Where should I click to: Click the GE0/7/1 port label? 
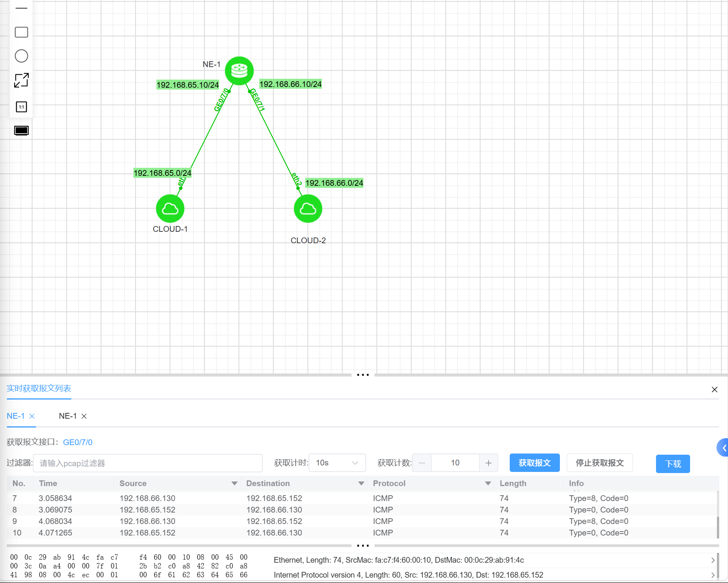pos(257,100)
